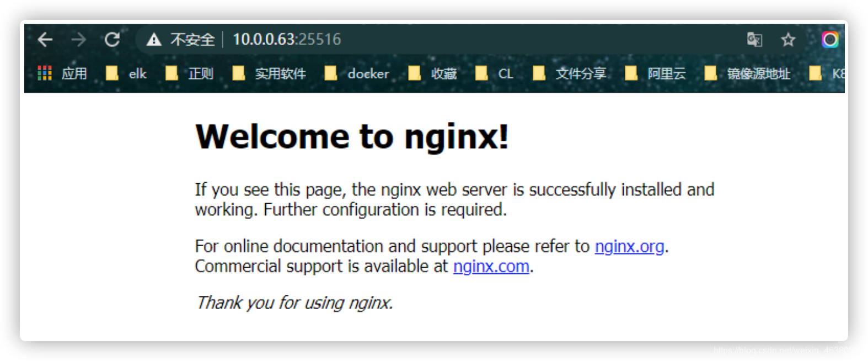Click the line 'working. Further configuration is required.'

coord(351,210)
